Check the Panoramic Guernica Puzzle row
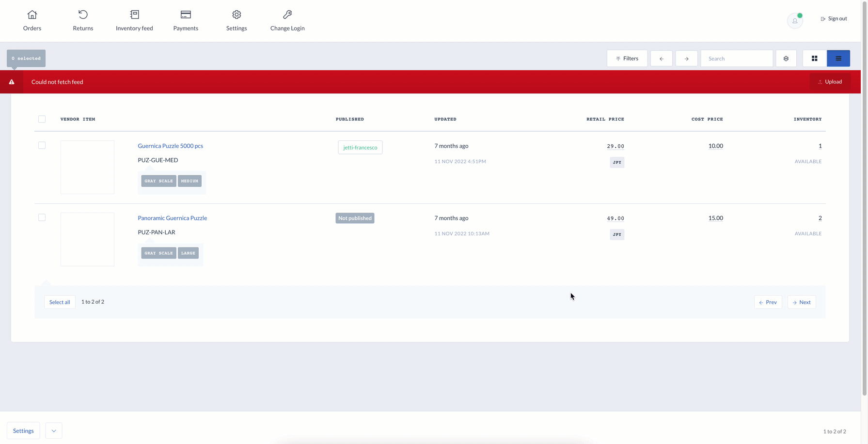This screenshot has width=868, height=444. tap(42, 217)
